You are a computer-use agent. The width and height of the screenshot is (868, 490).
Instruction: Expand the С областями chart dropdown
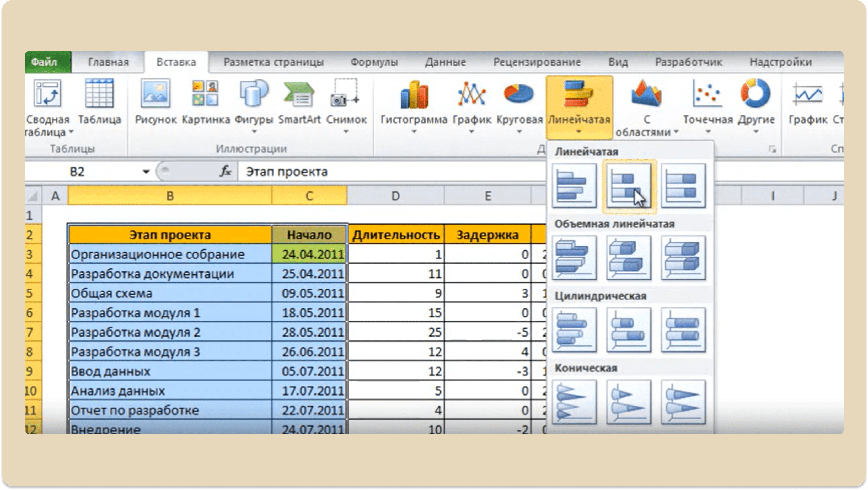(676, 132)
